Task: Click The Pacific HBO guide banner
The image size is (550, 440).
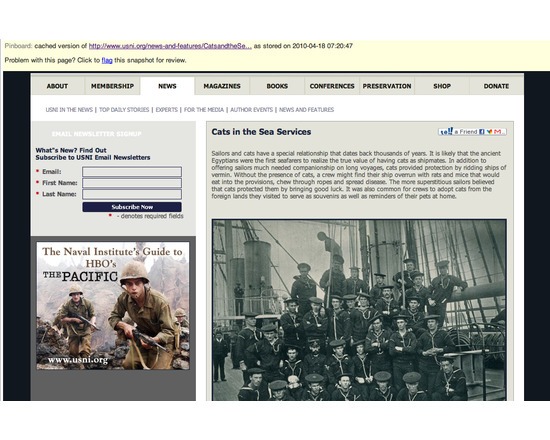Action: (x=113, y=306)
